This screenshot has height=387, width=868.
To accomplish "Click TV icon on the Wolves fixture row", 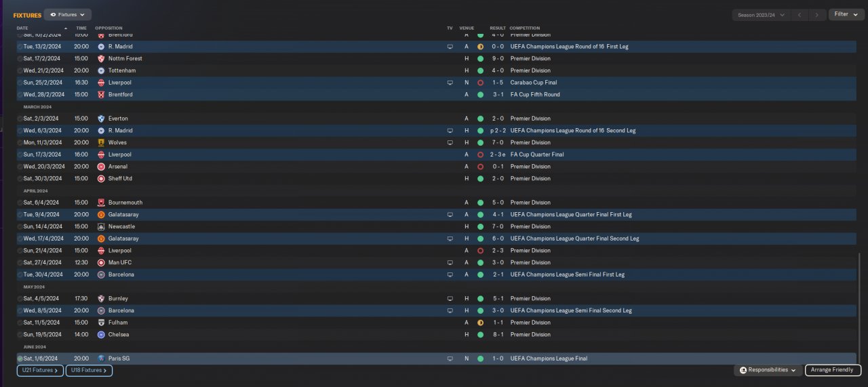I will 450,142.
